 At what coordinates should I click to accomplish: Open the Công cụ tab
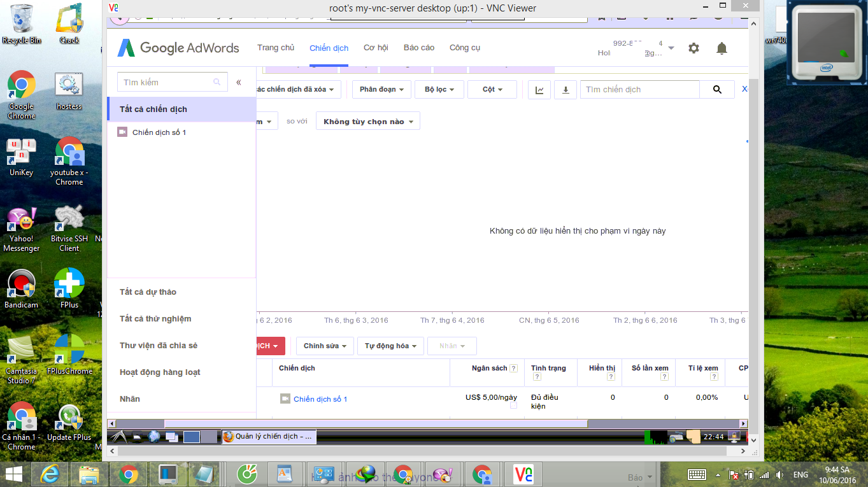tap(465, 48)
